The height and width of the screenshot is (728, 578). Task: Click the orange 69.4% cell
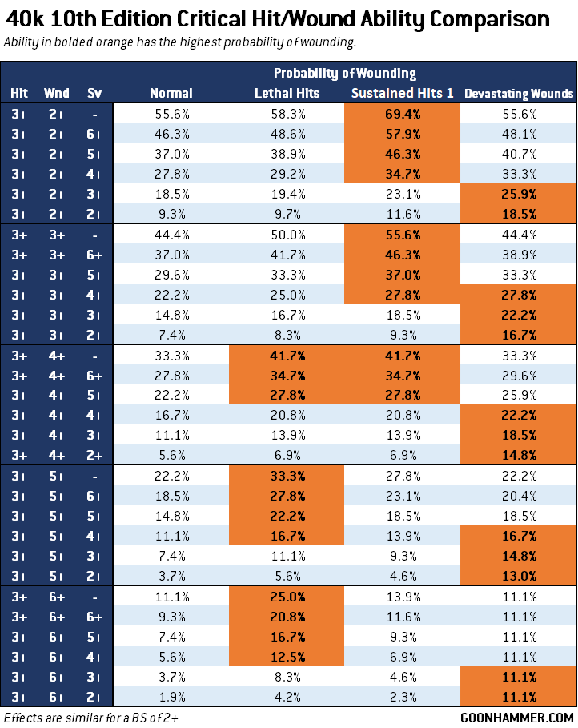click(x=402, y=114)
